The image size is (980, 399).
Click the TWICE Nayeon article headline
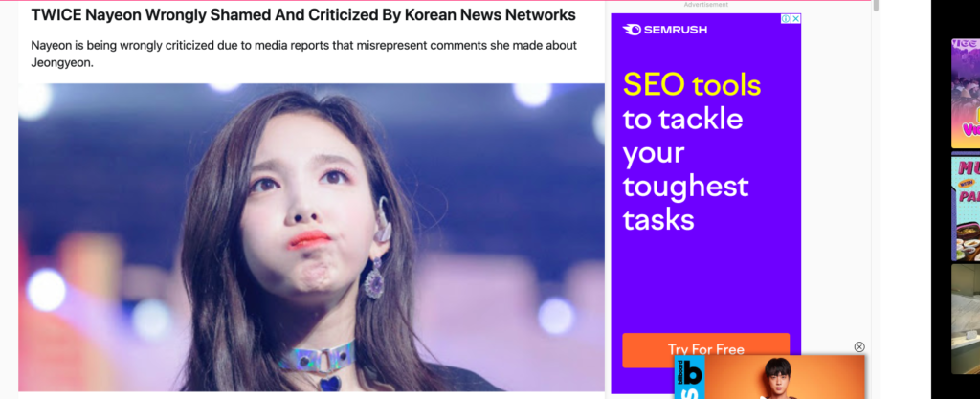tap(303, 15)
